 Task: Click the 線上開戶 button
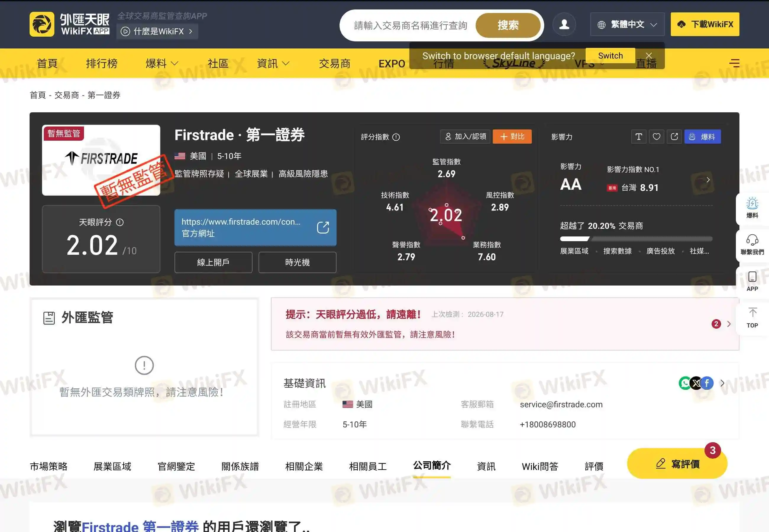(214, 262)
